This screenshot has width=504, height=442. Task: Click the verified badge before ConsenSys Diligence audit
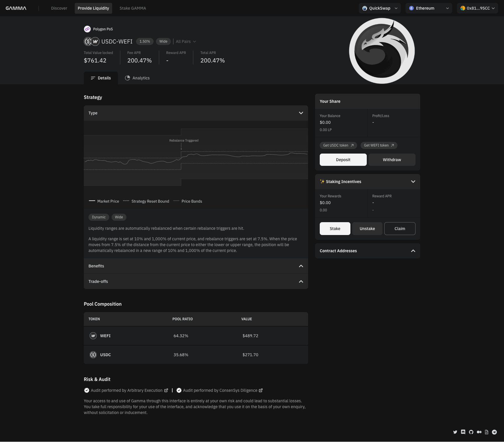[179, 390]
